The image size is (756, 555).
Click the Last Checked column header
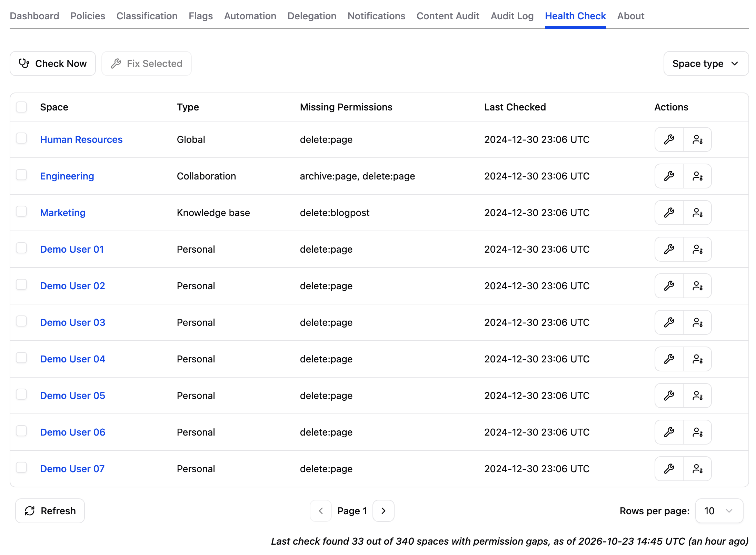pos(515,107)
